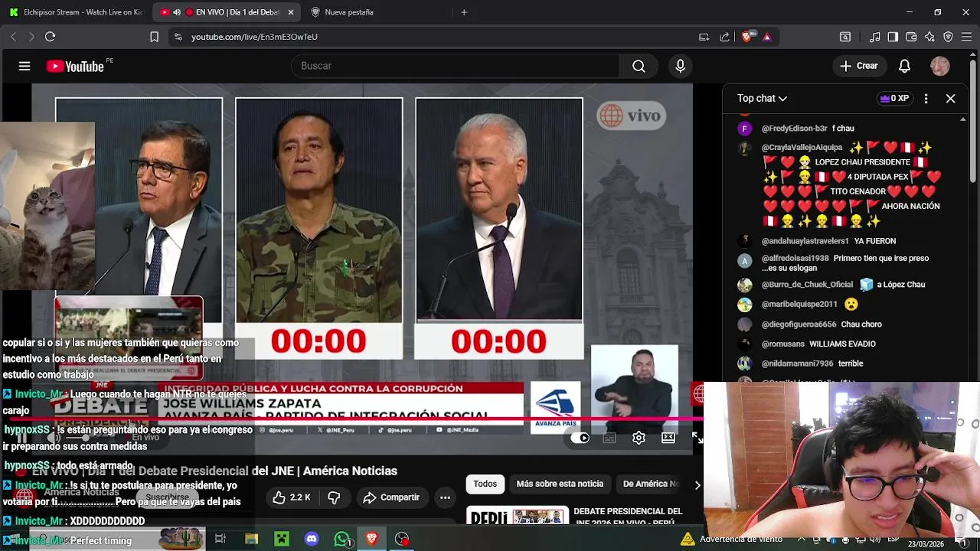Select Más sobre esta noticia chip
Image resolution: width=980 pixels, height=551 pixels.
coord(560,484)
